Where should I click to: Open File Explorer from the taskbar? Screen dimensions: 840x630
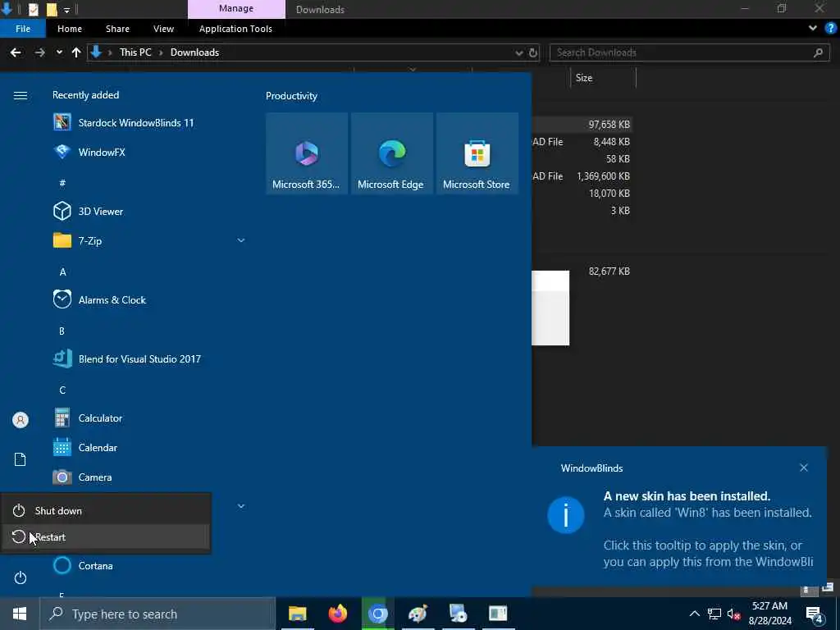[297, 614]
